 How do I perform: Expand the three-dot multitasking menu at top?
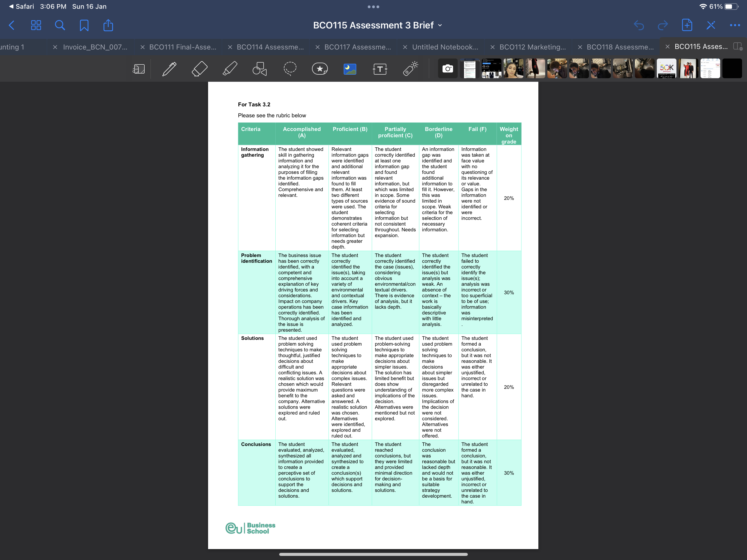373,7
